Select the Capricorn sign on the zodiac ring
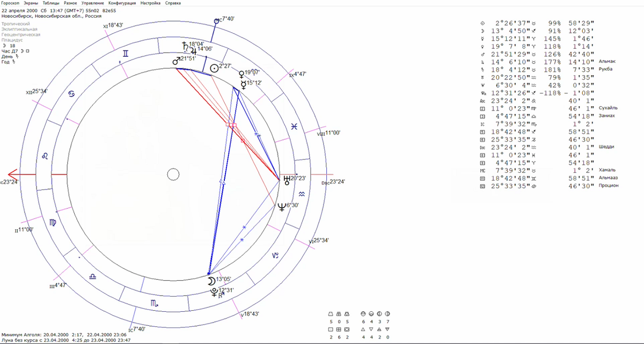The height and width of the screenshot is (344, 644). pyautogui.click(x=275, y=255)
